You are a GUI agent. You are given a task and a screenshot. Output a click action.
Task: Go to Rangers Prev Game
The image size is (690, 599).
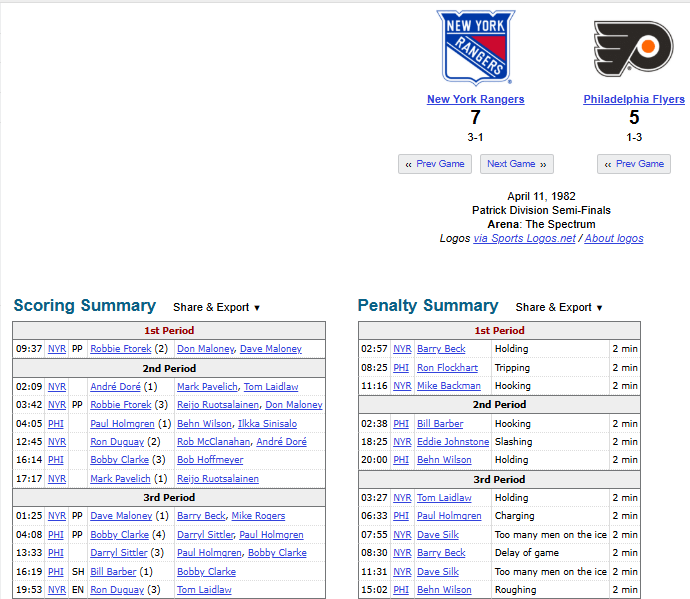click(435, 164)
